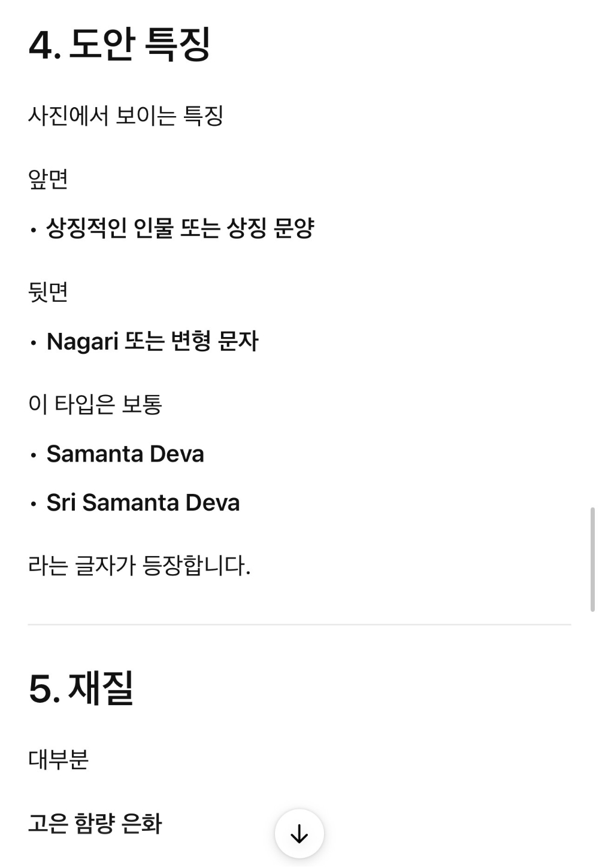Select the "사진에서 보이는 특징" text line
This screenshot has height=868, width=599.
126,116
